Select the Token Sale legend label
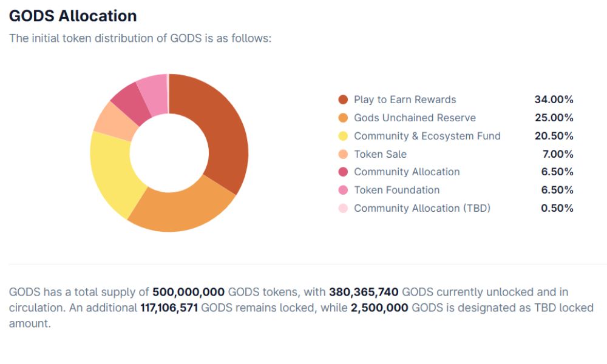The image size is (607, 364). [x=380, y=154]
